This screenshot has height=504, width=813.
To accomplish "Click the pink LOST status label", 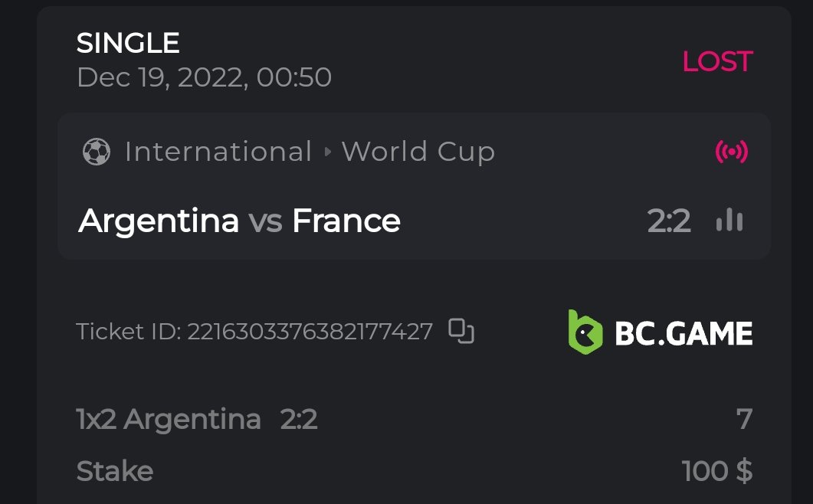I will coord(717,62).
